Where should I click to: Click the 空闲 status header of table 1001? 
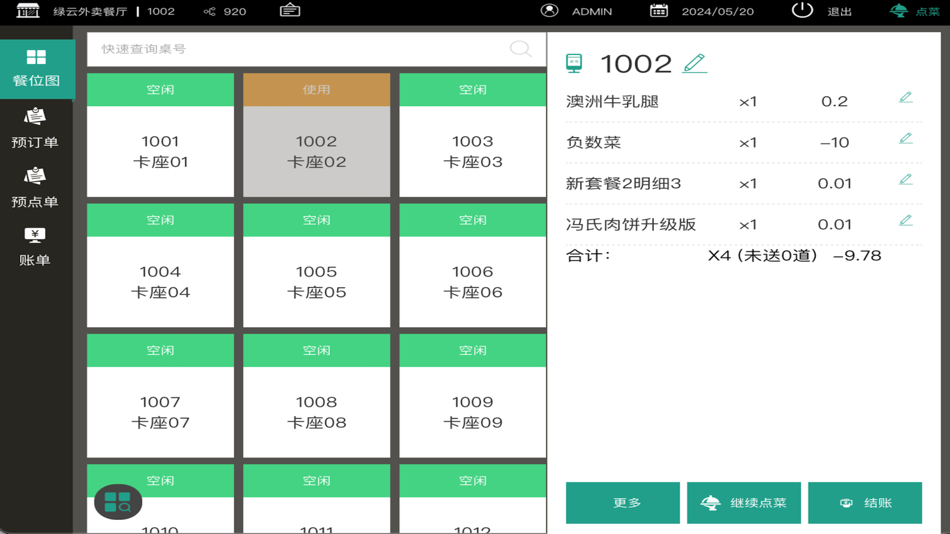point(161,90)
